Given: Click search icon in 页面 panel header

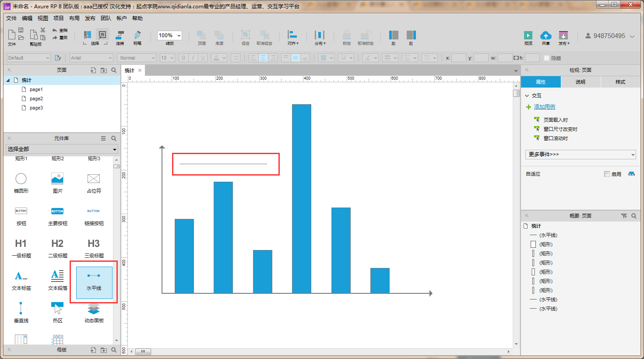Looking at the screenshot, I should [x=114, y=70].
